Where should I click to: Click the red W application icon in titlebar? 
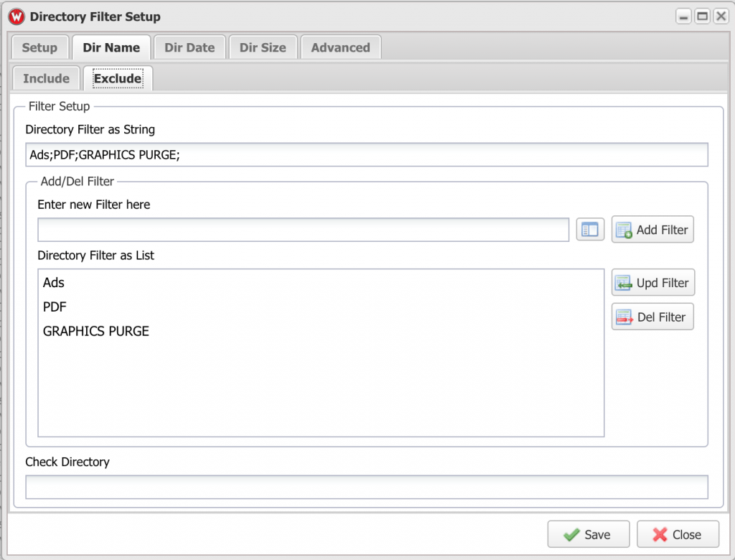pos(17,16)
